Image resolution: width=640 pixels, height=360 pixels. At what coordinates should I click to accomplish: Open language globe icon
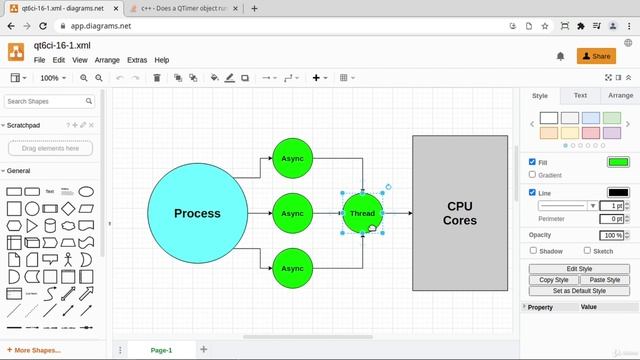628,43
